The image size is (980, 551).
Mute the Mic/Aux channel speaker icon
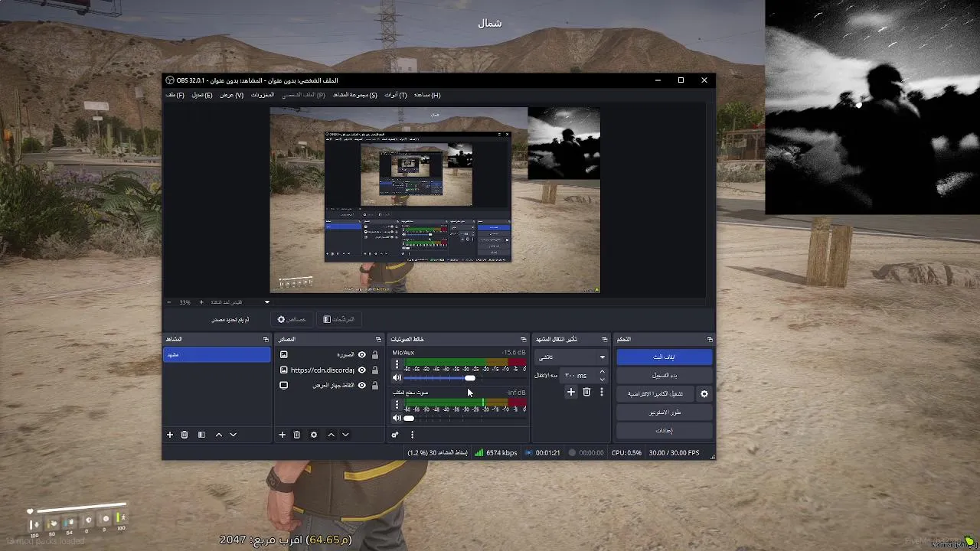(397, 378)
